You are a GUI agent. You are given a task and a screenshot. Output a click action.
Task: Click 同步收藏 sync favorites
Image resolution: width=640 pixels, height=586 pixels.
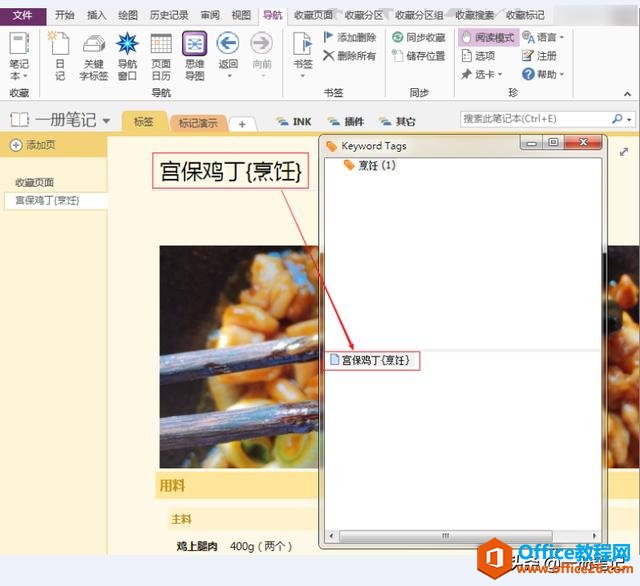[418, 37]
